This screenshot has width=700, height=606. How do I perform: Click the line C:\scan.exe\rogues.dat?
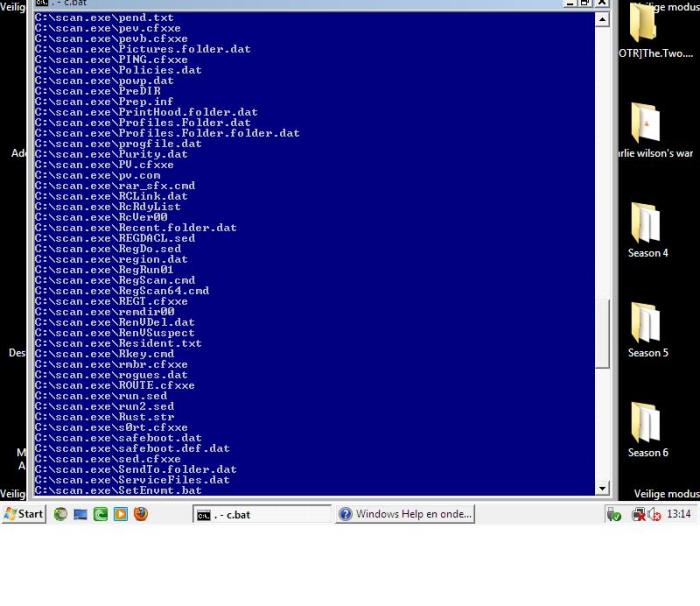pyautogui.click(x=111, y=375)
